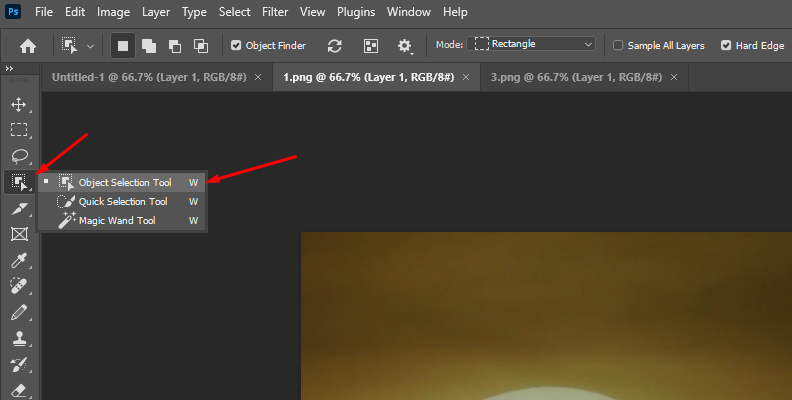Viewport: 792px width, 400px height.
Task: Toggle the Sample All Layers checkbox
Action: [x=618, y=45]
